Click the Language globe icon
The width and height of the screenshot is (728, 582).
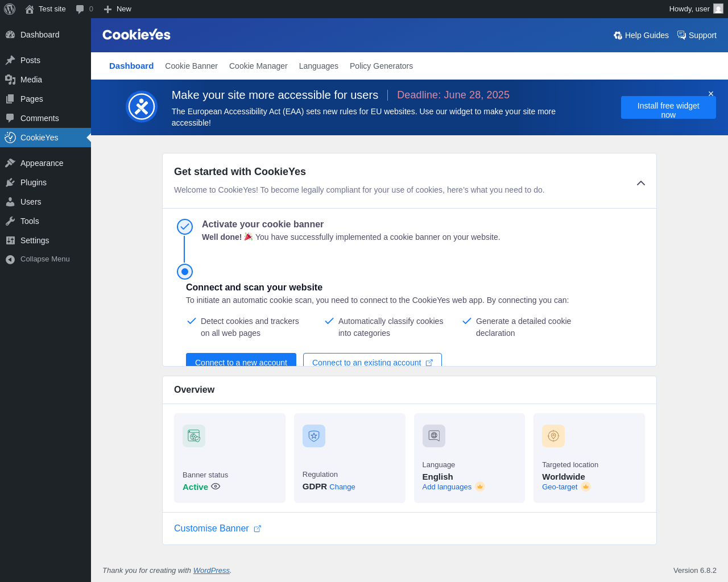coord(434,436)
